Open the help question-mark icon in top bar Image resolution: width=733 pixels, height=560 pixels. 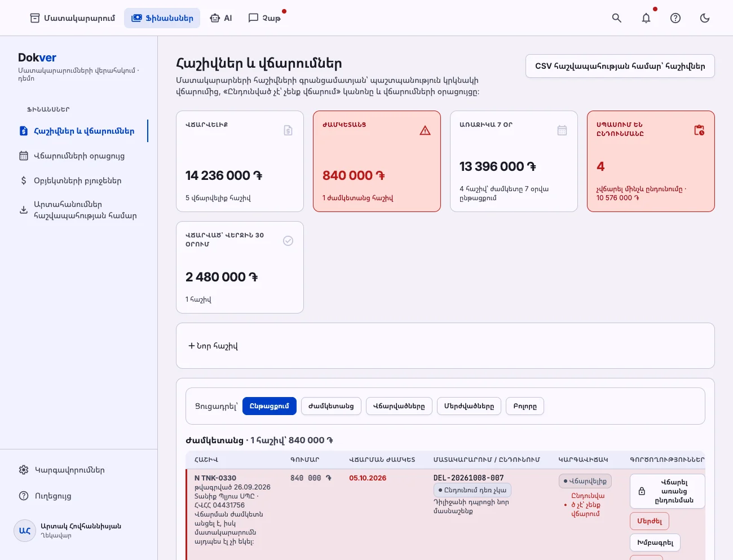675,18
